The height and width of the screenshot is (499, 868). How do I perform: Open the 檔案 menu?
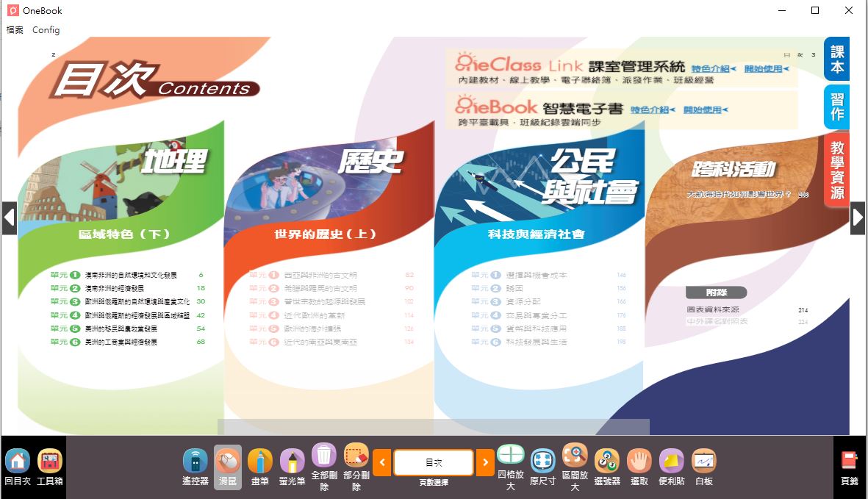click(x=15, y=30)
